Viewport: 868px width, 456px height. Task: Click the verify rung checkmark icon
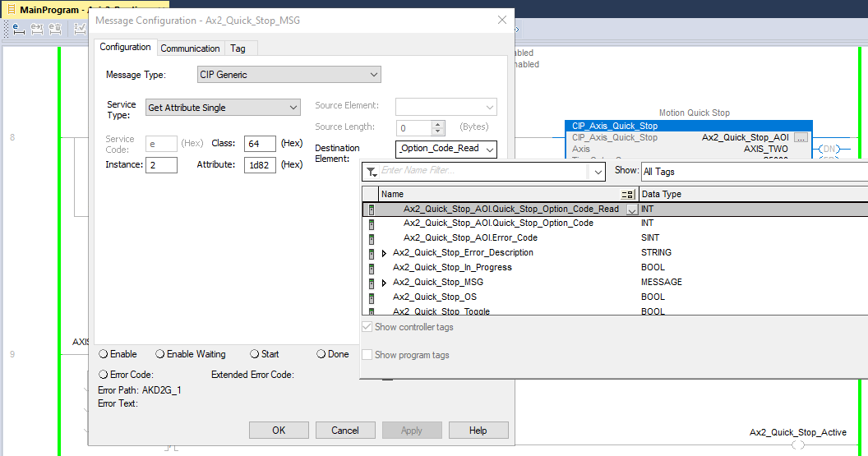click(81, 29)
